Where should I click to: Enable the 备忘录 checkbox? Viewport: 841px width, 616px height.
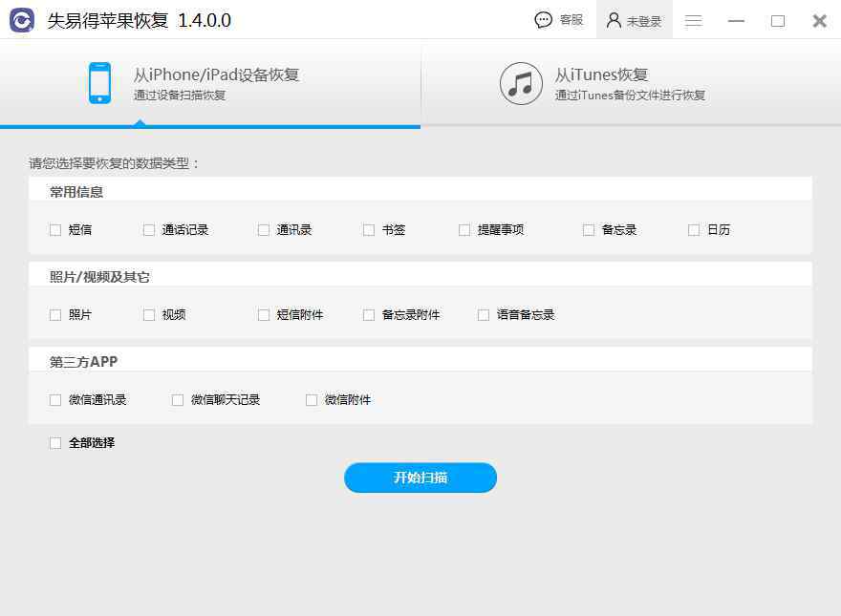pos(589,230)
